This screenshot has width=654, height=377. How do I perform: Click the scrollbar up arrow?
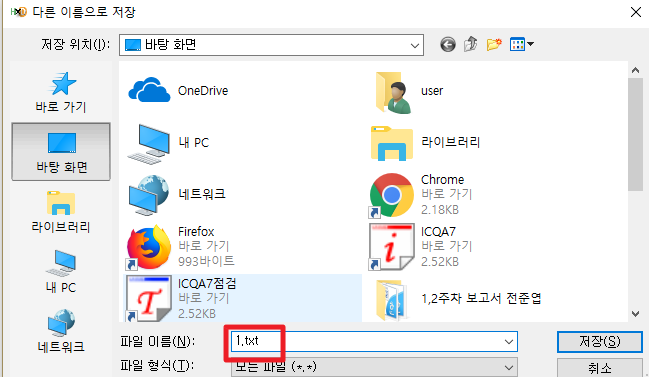click(635, 70)
